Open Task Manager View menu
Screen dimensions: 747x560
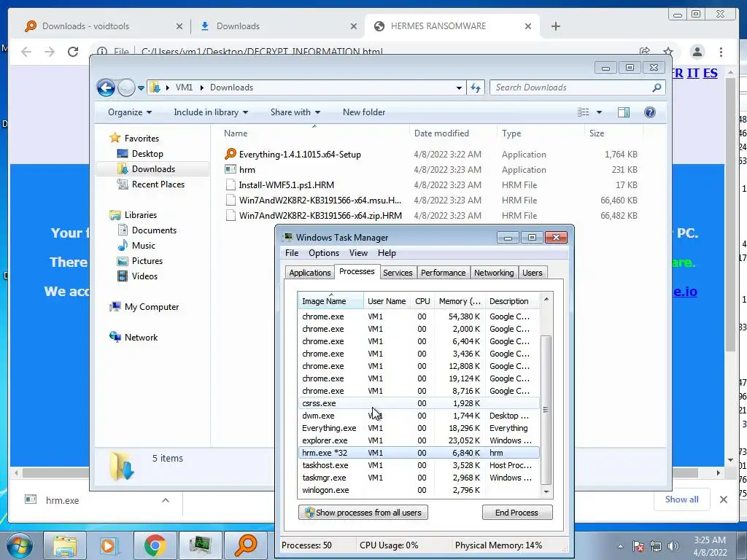[358, 253]
